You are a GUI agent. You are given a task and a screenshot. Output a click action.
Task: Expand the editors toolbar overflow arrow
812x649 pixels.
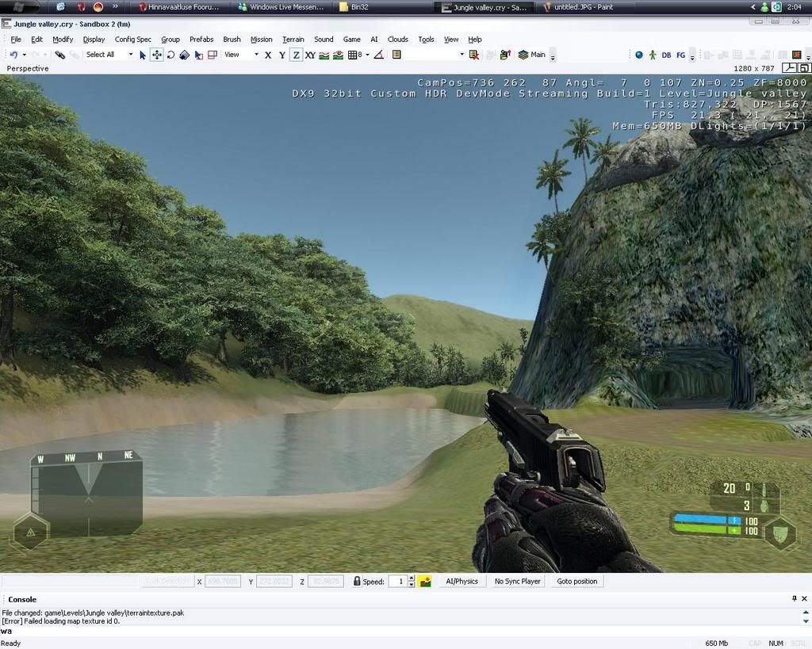[x=692, y=56]
